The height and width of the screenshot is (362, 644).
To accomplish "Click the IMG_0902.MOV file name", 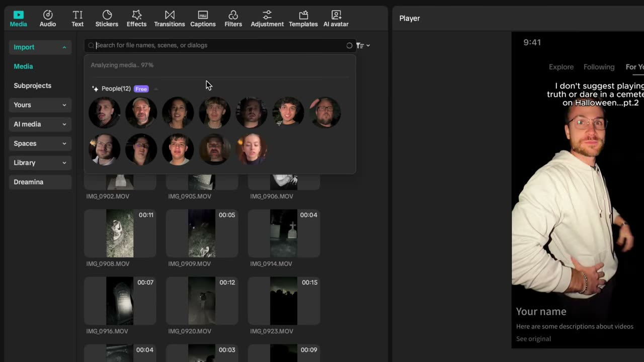I will click(108, 196).
